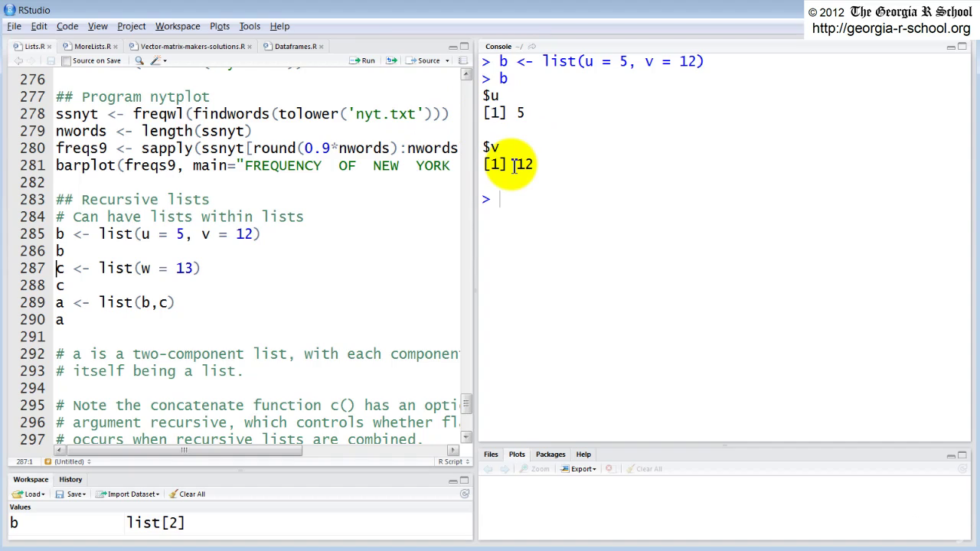980x551 pixels.
Task: Open the Help menu
Action: coord(279,26)
